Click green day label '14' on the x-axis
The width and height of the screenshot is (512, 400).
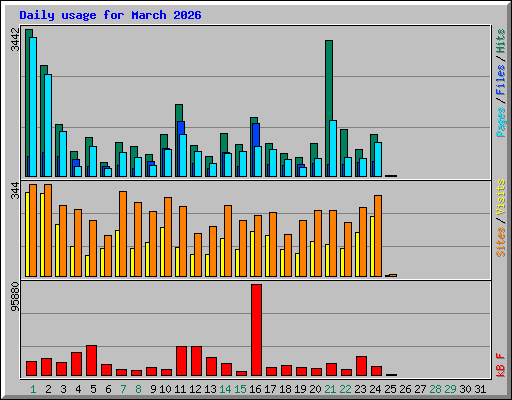coord(225,389)
